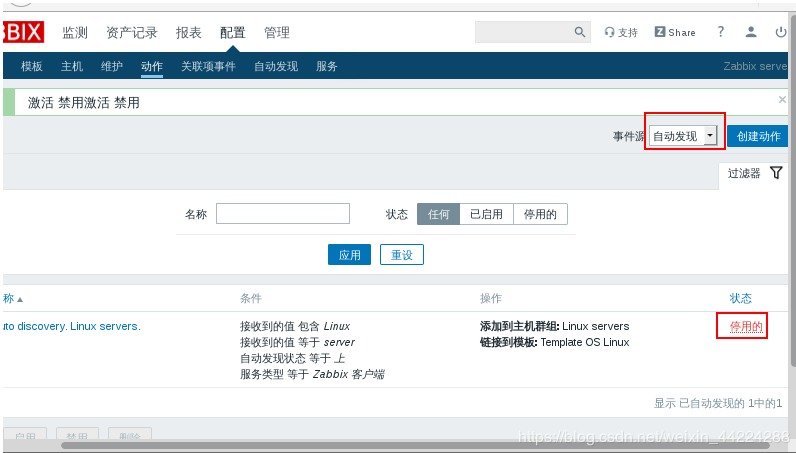Open the 监测 menu
The width and height of the screenshot is (796, 453).
(75, 33)
